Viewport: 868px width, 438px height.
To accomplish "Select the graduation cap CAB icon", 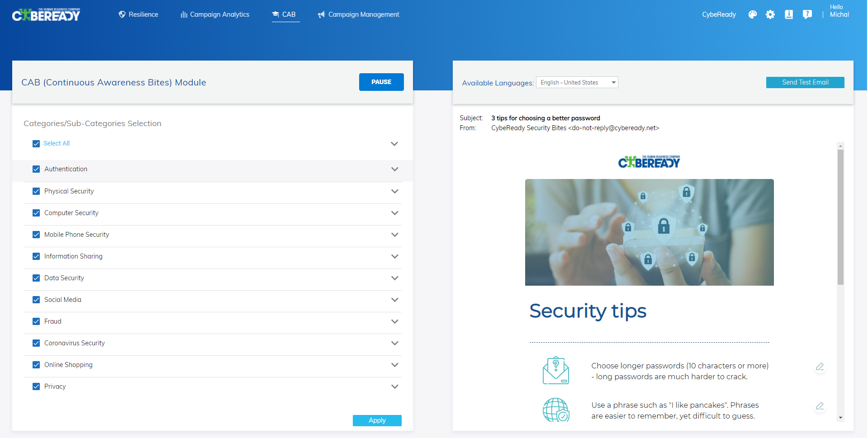I will pyautogui.click(x=275, y=14).
